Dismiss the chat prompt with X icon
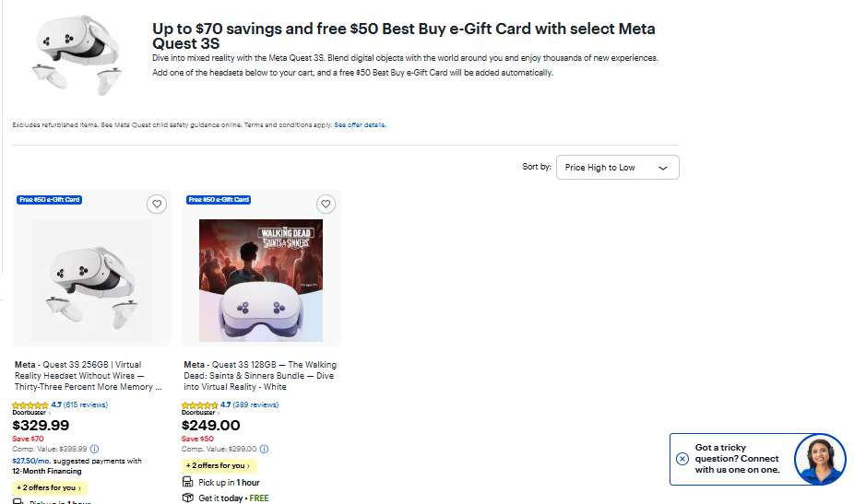Screen dimensions: 854x504 (x=682, y=459)
